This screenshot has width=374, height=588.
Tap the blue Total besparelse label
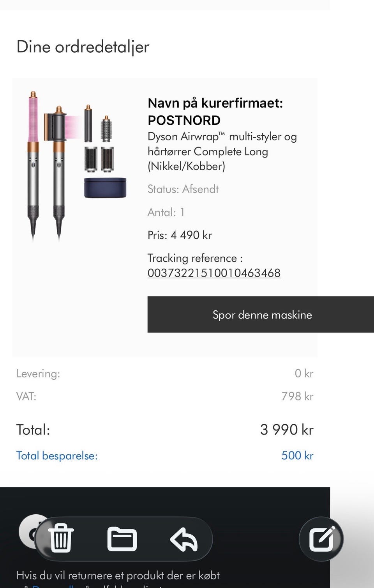(57, 455)
